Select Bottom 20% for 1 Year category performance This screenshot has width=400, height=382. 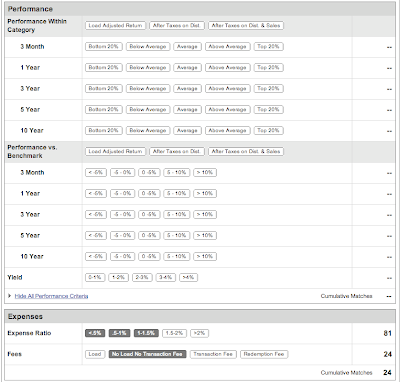click(x=104, y=68)
